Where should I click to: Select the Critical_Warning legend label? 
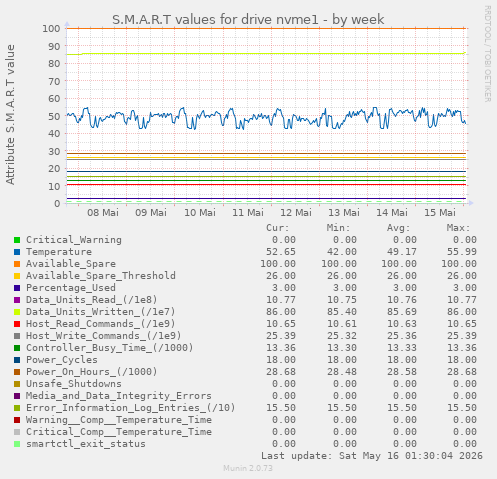point(74,240)
